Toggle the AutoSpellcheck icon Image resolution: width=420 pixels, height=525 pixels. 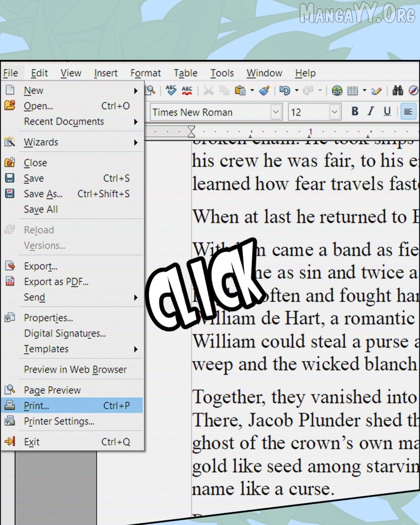click(x=187, y=90)
